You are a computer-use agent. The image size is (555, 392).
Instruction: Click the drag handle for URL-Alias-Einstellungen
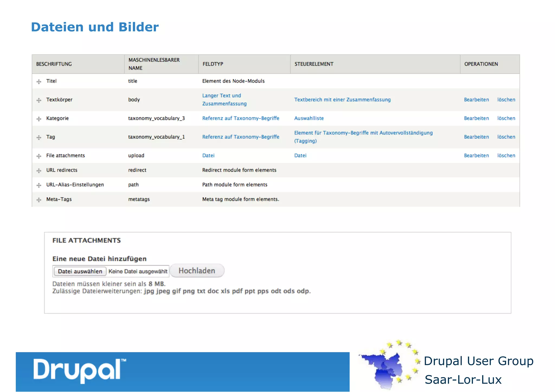39,185
